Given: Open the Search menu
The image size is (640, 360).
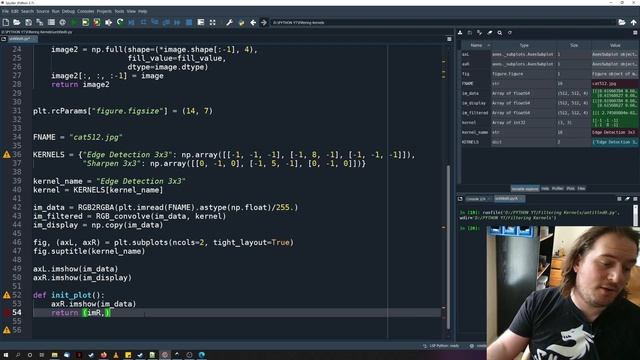Looking at the screenshot, I should point(27,11).
